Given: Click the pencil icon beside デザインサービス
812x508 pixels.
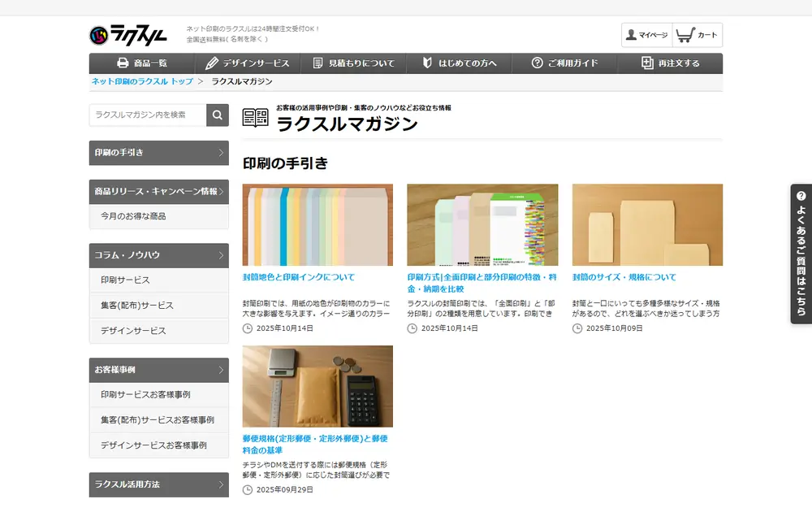Looking at the screenshot, I should [x=211, y=63].
